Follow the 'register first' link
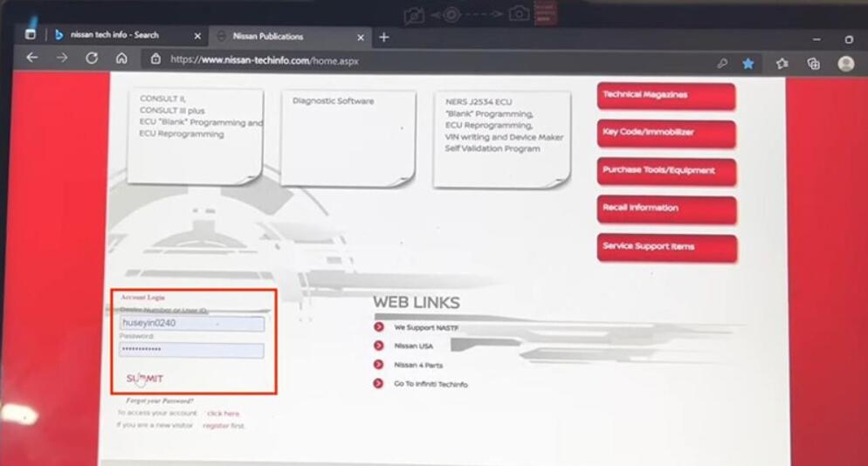 (223, 426)
